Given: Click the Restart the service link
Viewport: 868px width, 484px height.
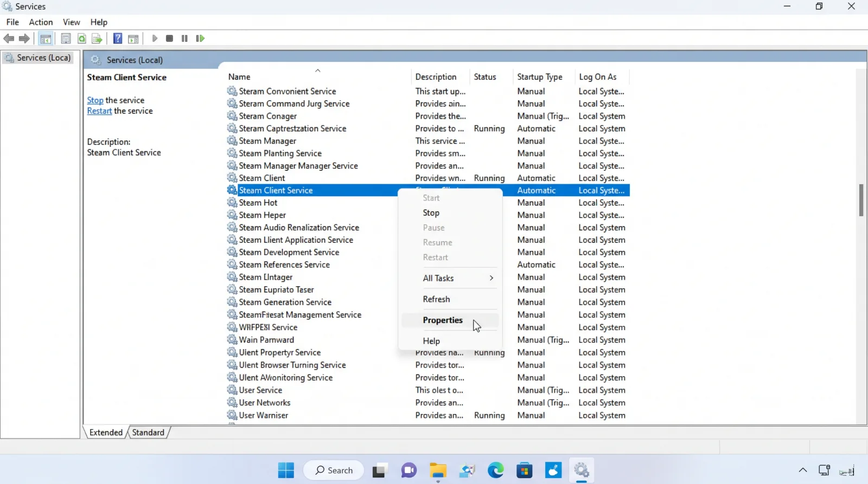Looking at the screenshot, I should [99, 111].
